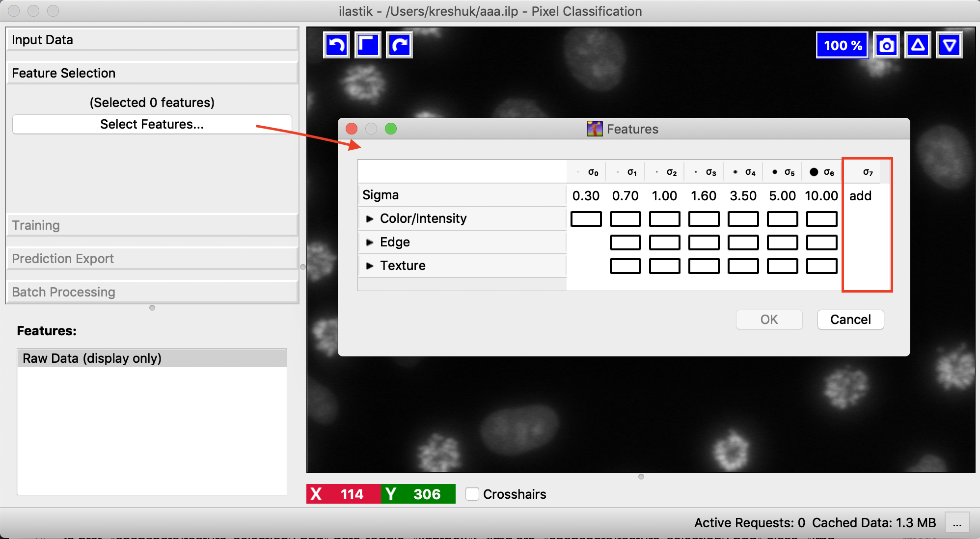Click the up triangle viewer button
Viewport: 980px width, 539px height.
pos(918,45)
